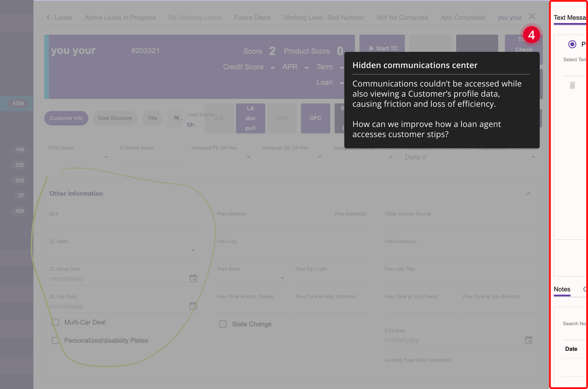Check Personalized/disability Plates box
Viewport: 588px width, 389px height.
(55, 340)
